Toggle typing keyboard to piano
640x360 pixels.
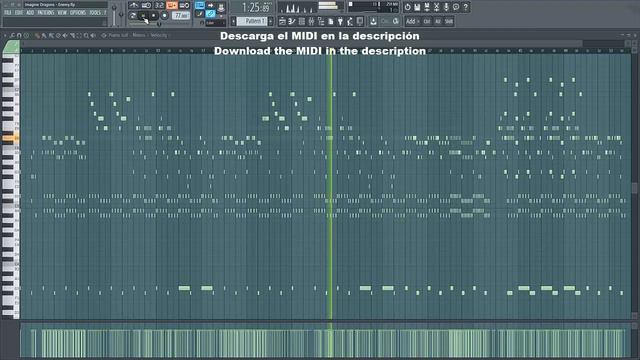click(199, 5)
